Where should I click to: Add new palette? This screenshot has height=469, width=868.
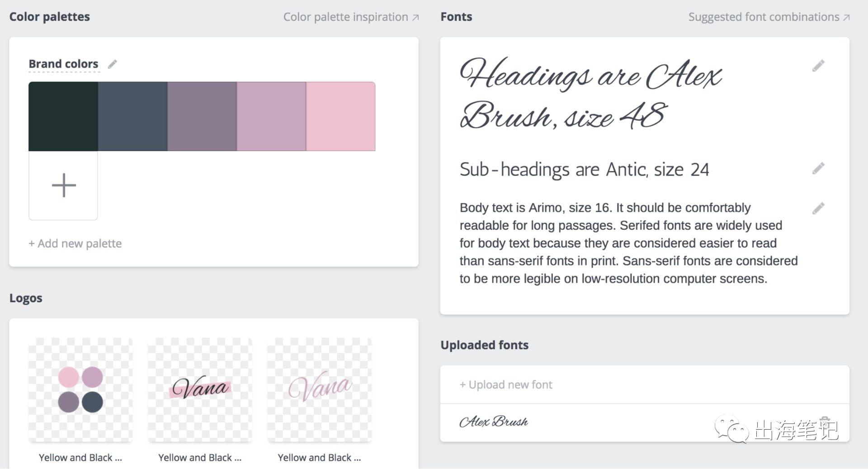[x=75, y=243]
